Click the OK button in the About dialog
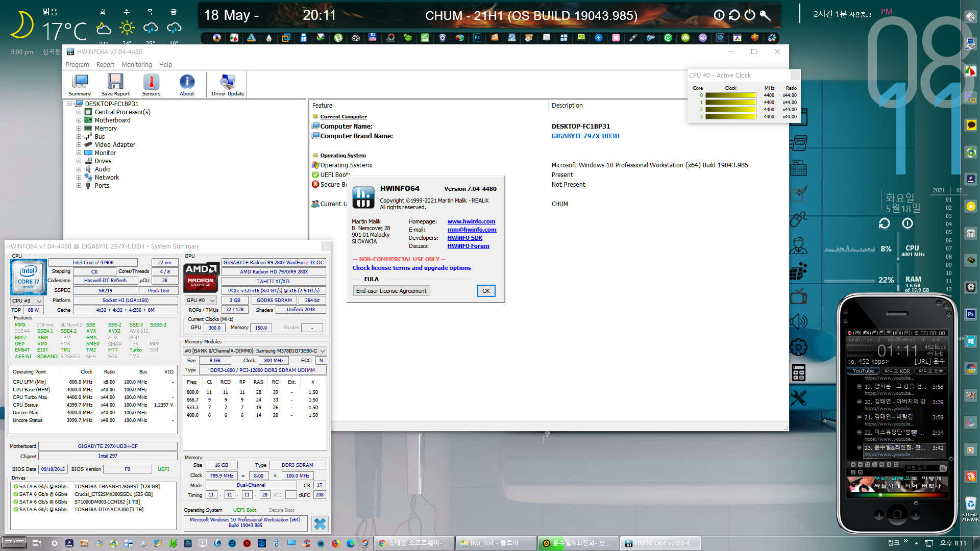Image resolution: width=980 pixels, height=551 pixels. click(486, 291)
